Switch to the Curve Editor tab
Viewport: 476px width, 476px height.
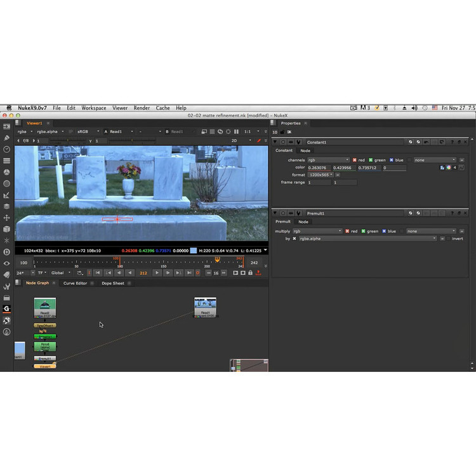click(x=75, y=283)
